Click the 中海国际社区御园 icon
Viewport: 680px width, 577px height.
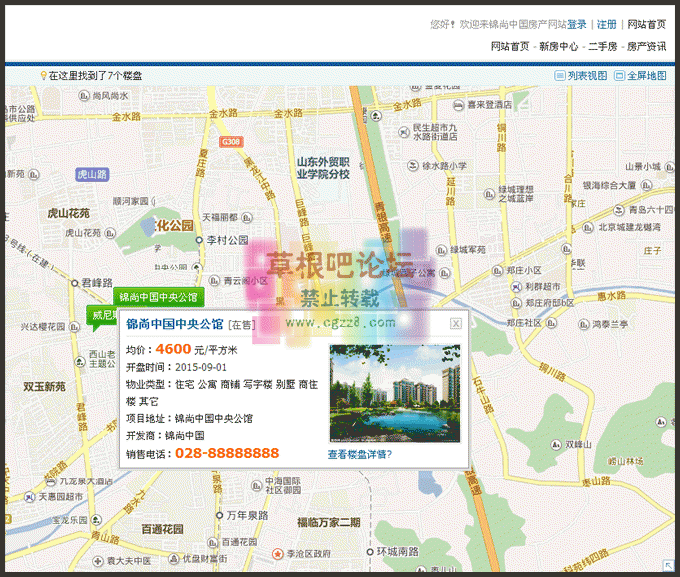coord(257,485)
